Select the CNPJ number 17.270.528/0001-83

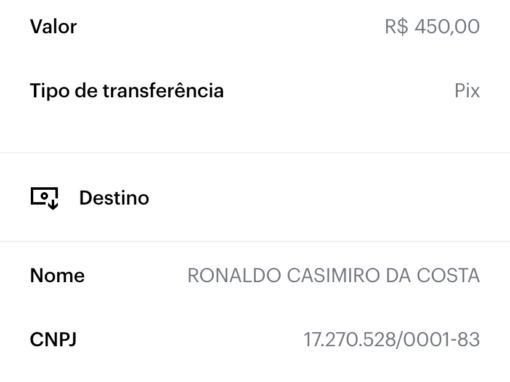pyautogui.click(x=392, y=340)
